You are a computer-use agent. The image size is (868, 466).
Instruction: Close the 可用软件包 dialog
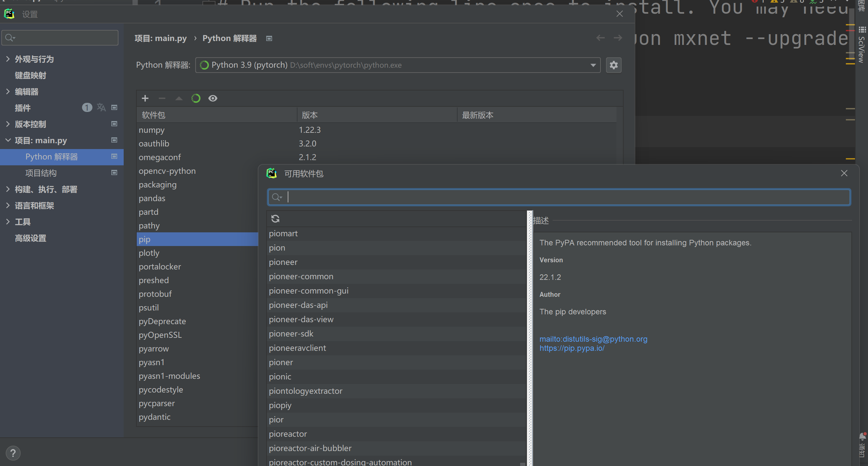click(x=844, y=173)
